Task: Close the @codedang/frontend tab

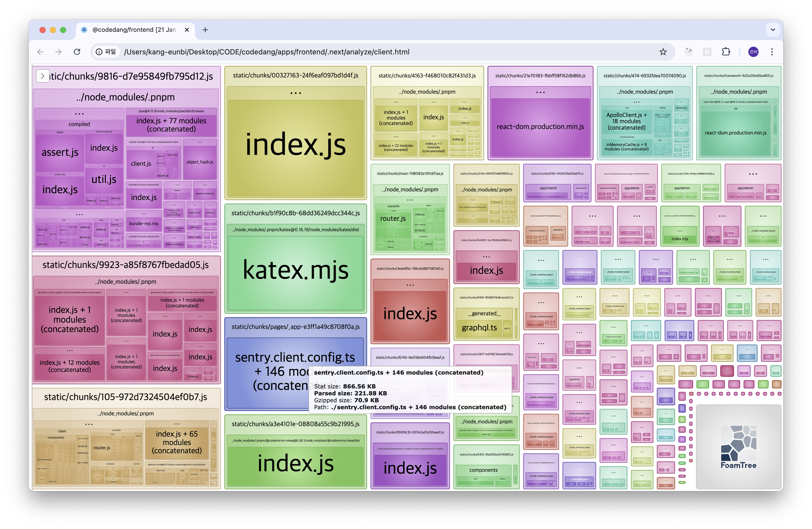Action: click(187, 30)
